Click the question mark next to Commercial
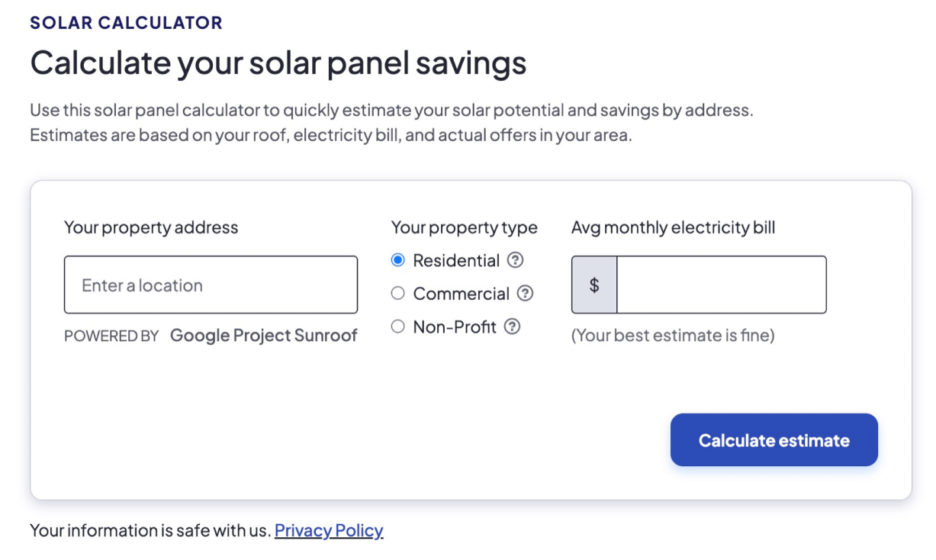 (x=525, y=294)
